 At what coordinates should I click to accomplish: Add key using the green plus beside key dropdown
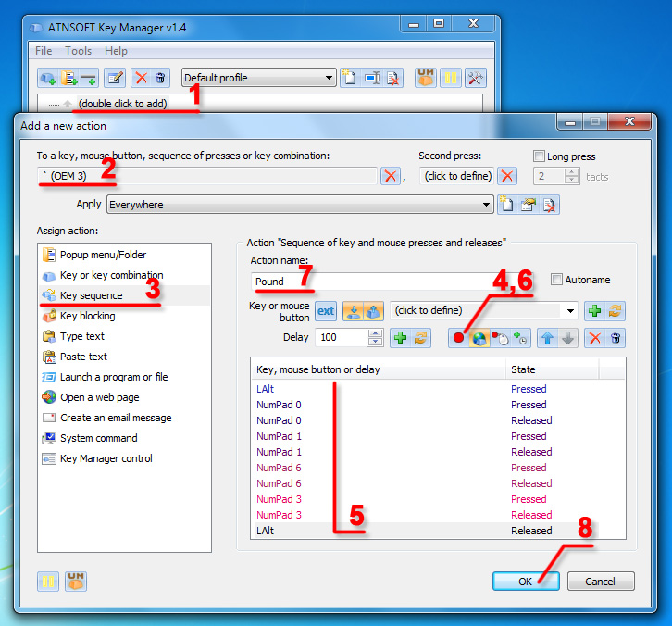pos(594,311)
